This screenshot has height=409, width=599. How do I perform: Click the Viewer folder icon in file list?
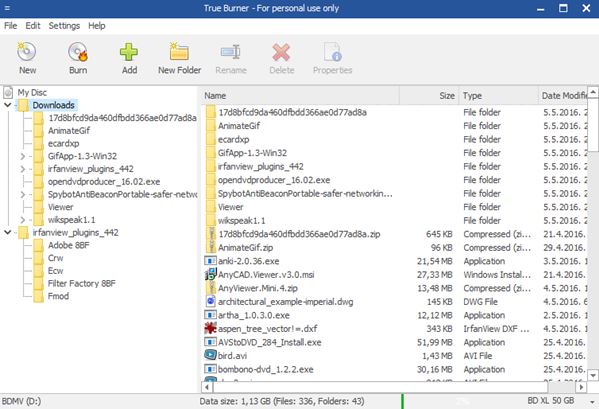click(x=210, y=207)
